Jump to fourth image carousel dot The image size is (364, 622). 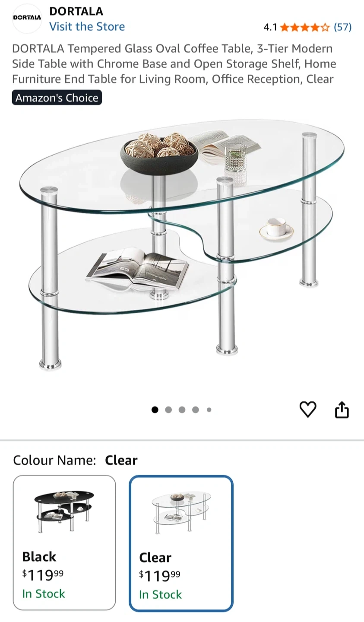coord(196,409)
